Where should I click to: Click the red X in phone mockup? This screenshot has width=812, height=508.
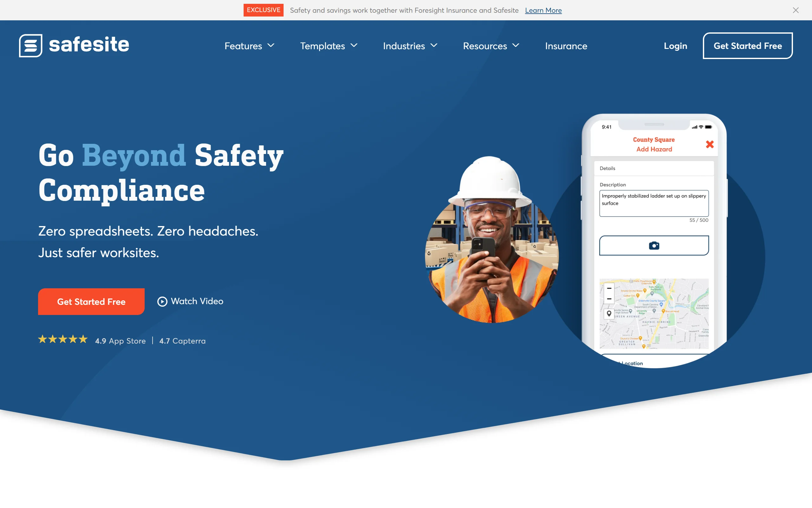(709, 144)
